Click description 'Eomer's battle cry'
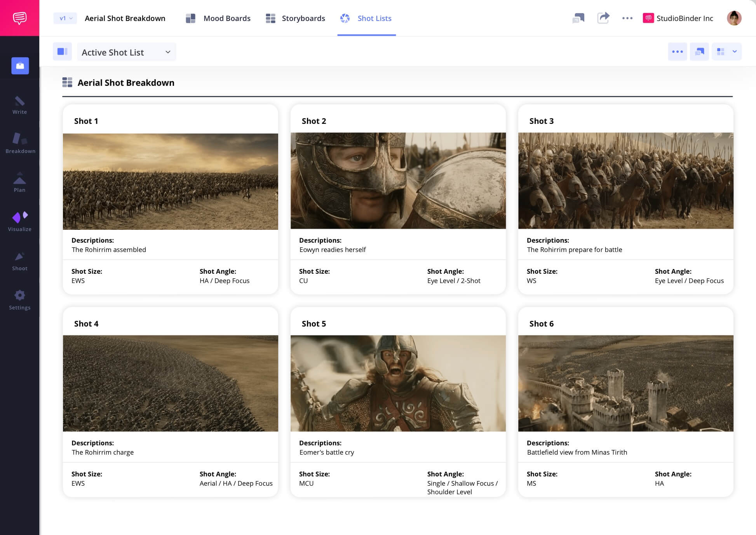The image size is (756, 535). 327,452
